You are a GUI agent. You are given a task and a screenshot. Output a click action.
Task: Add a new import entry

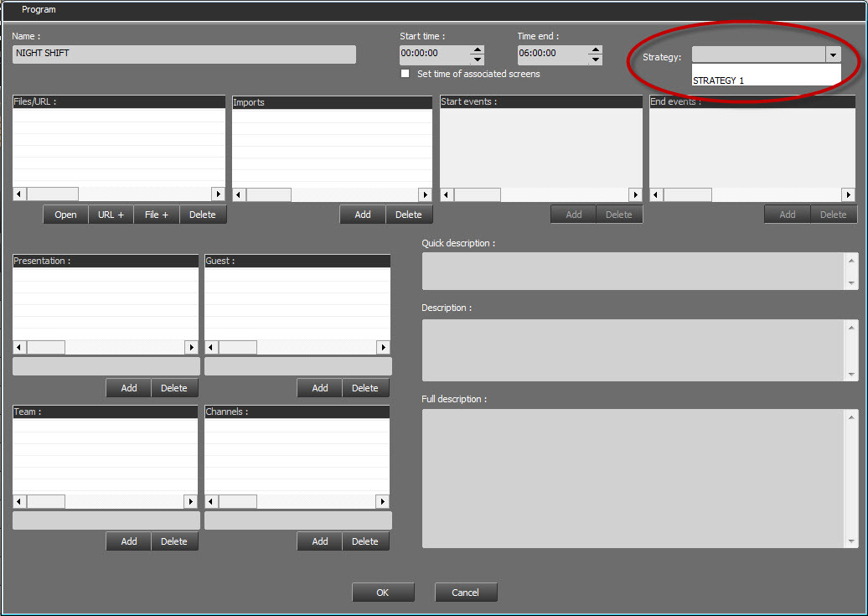point(363,215)
